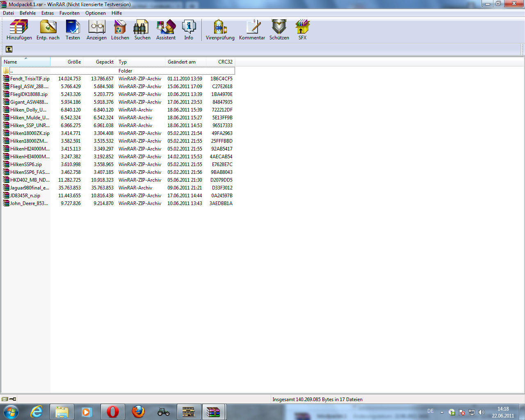Select the HilkenHI34000M file row
The width and height of the screenshot is (525, 420).
118,157
